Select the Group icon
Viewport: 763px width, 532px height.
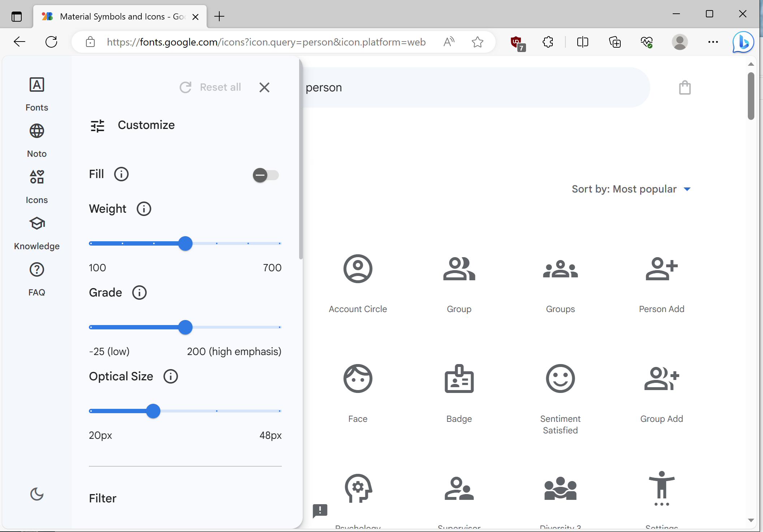pos(459,269)
